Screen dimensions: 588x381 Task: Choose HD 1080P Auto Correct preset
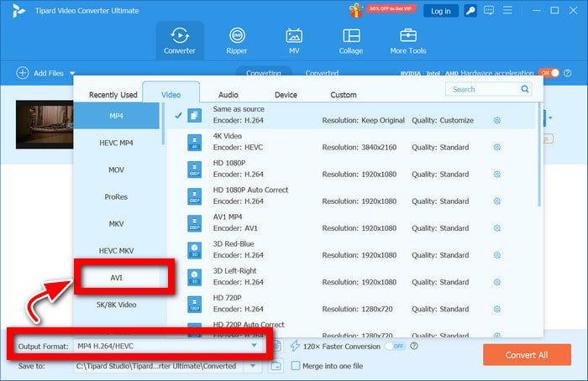pyautogui.click(x=350, y=196)
